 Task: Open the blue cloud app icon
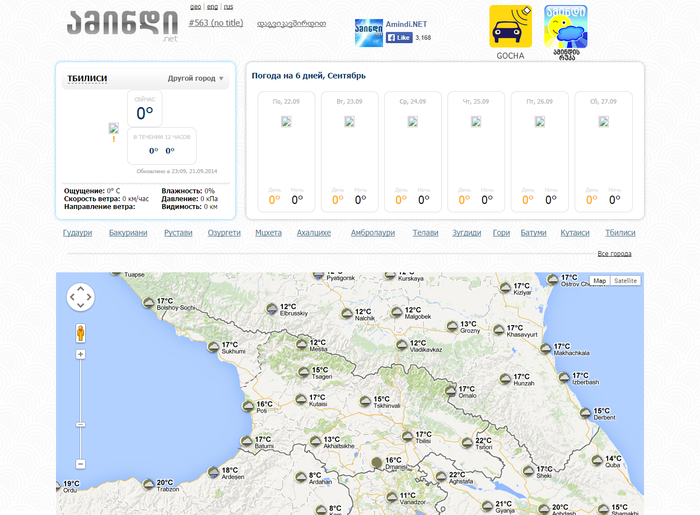coord(565,27)
